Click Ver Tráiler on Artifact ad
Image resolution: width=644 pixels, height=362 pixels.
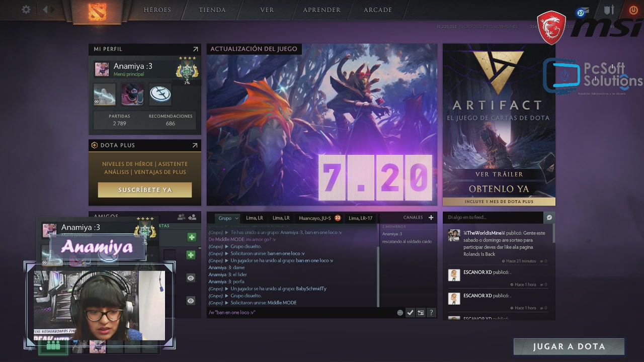499,174
